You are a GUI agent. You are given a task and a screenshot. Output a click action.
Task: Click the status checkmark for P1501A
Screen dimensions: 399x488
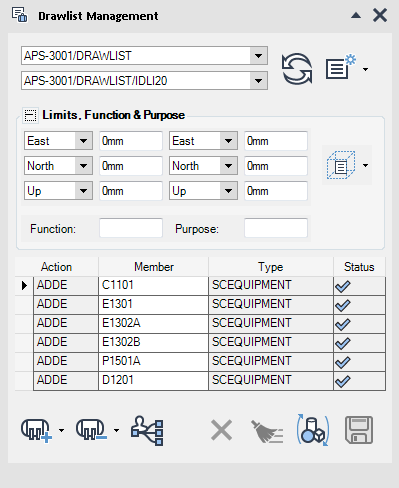[x=343, y=362]
